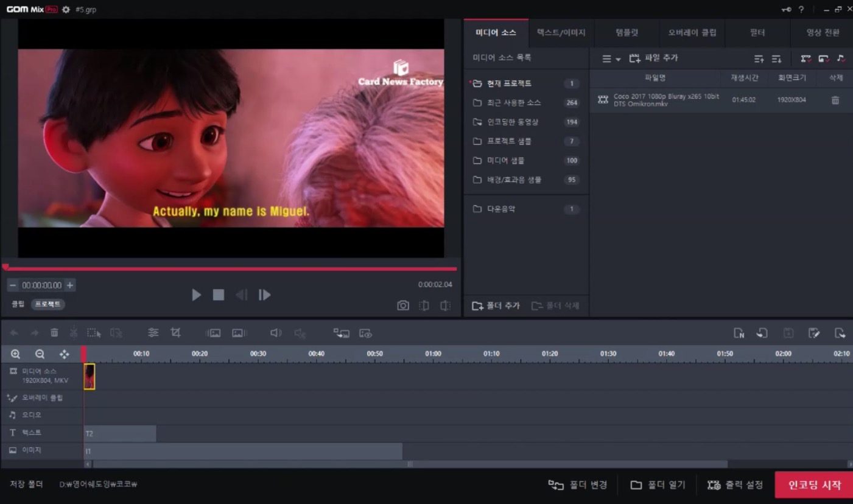Switch to the 영상 전환 tab
The image size is (853, 504).
[x=822, y=32]
